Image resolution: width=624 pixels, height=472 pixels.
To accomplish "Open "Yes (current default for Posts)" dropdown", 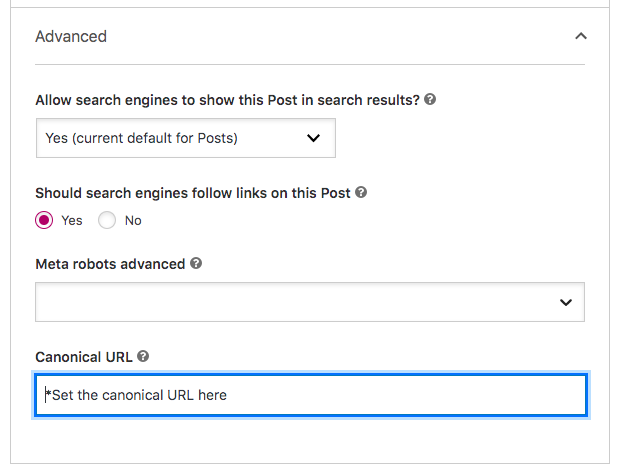I will (x=186, y=138).
